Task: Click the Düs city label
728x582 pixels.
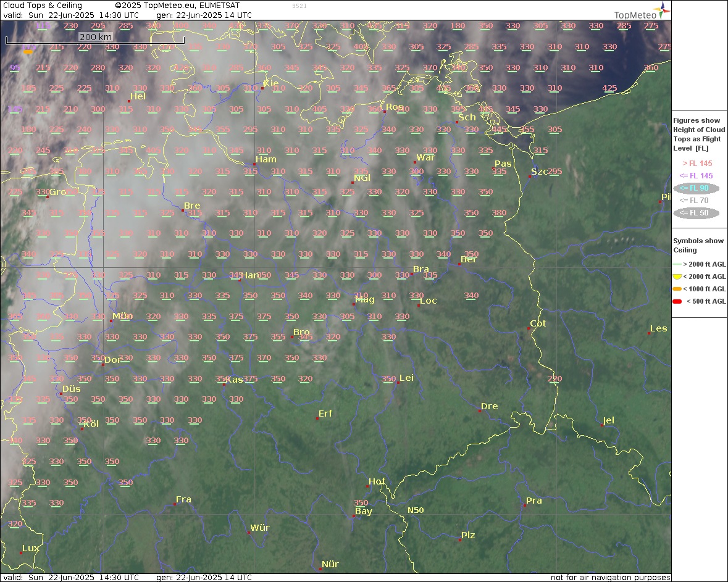Action: [72, 389]
